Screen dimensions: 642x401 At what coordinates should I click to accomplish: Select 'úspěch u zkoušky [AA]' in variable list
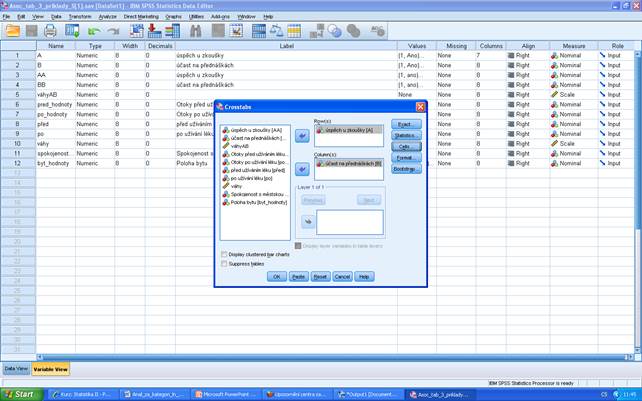click(x=255, y=130)
